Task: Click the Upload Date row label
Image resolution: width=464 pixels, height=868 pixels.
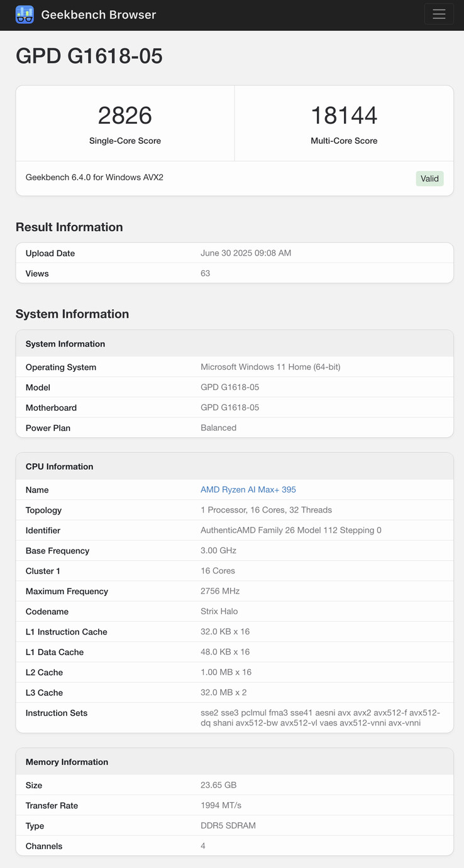Action: tap(50, 253)
